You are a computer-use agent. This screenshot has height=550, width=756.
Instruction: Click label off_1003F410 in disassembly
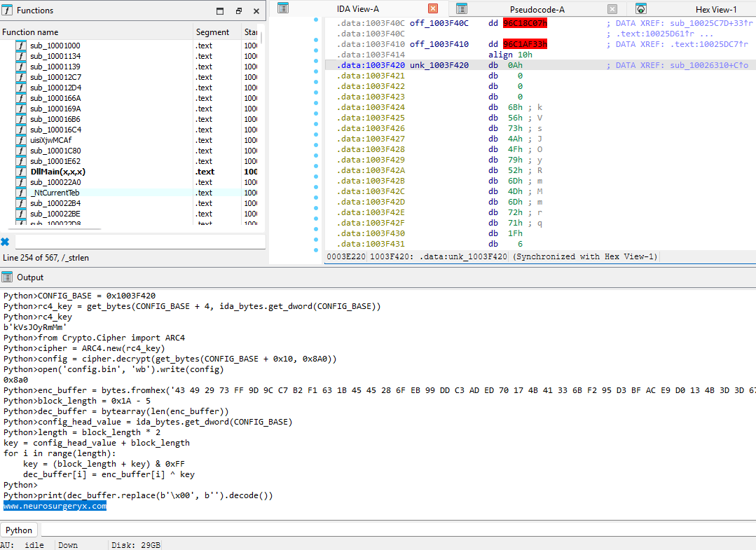pyautogui.click(x=439, y=44)
